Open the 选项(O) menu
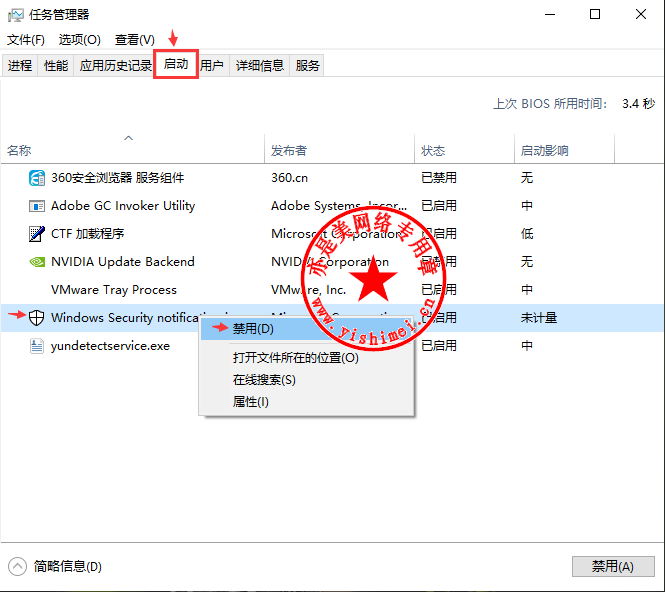This screenshot has width=665, height=592. click(80, 40)
